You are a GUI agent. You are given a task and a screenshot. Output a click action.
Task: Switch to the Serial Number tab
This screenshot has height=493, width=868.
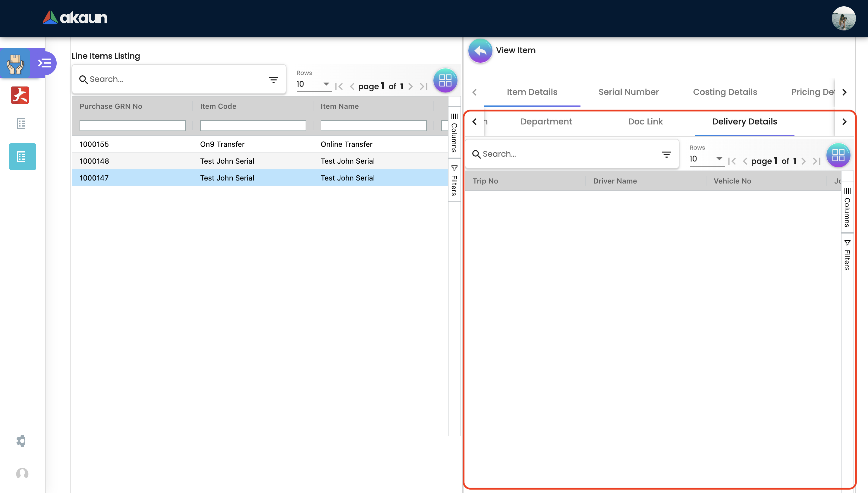tap(628, 92)
